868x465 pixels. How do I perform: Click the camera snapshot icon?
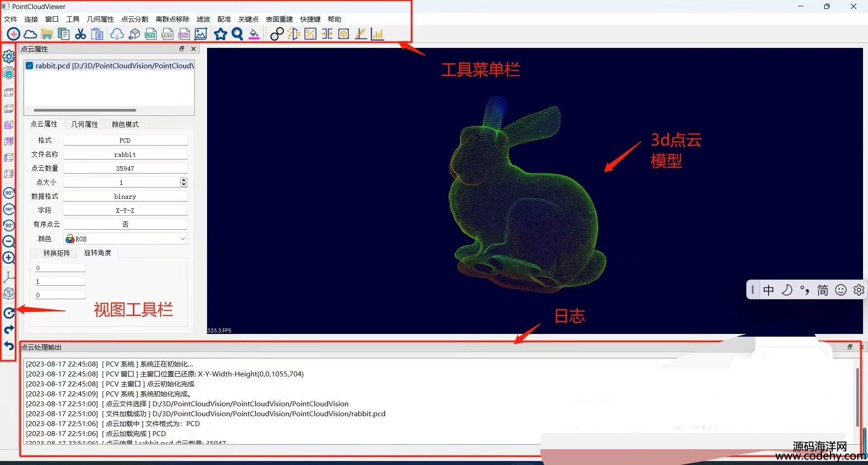coord(9,73)
